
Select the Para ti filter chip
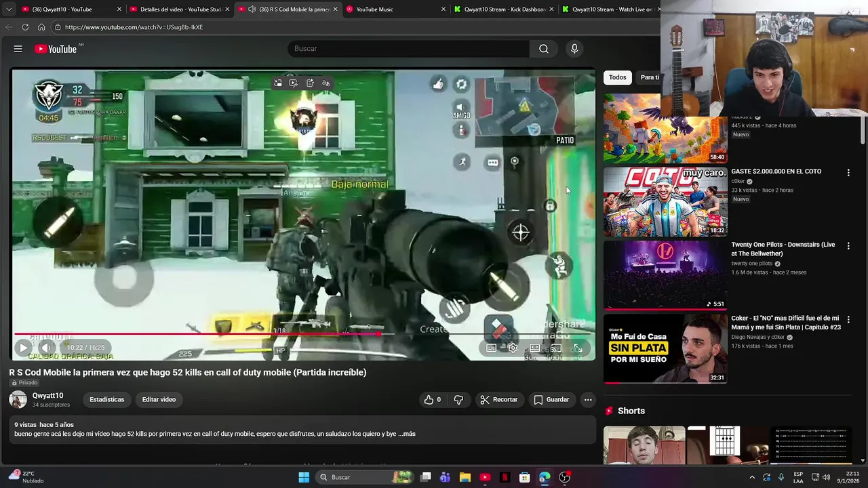point(650,77)
